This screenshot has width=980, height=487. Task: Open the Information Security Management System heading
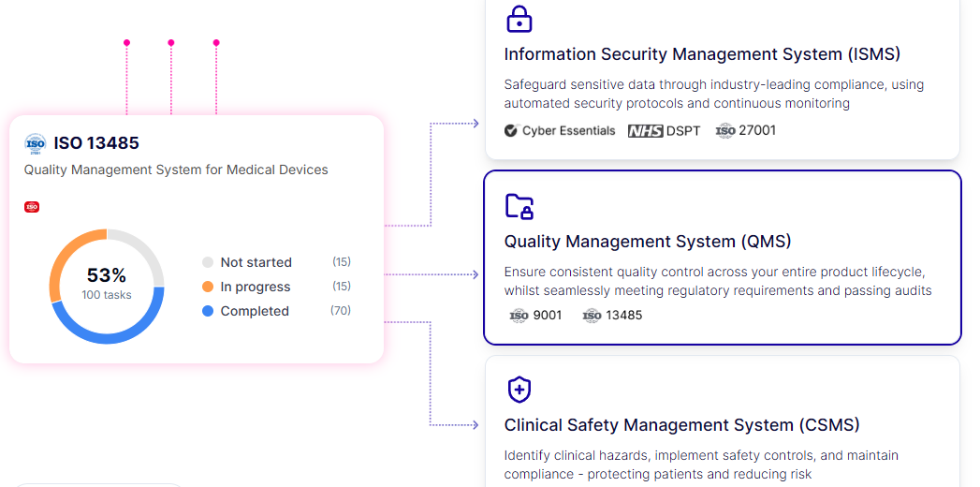pos(702,54)
